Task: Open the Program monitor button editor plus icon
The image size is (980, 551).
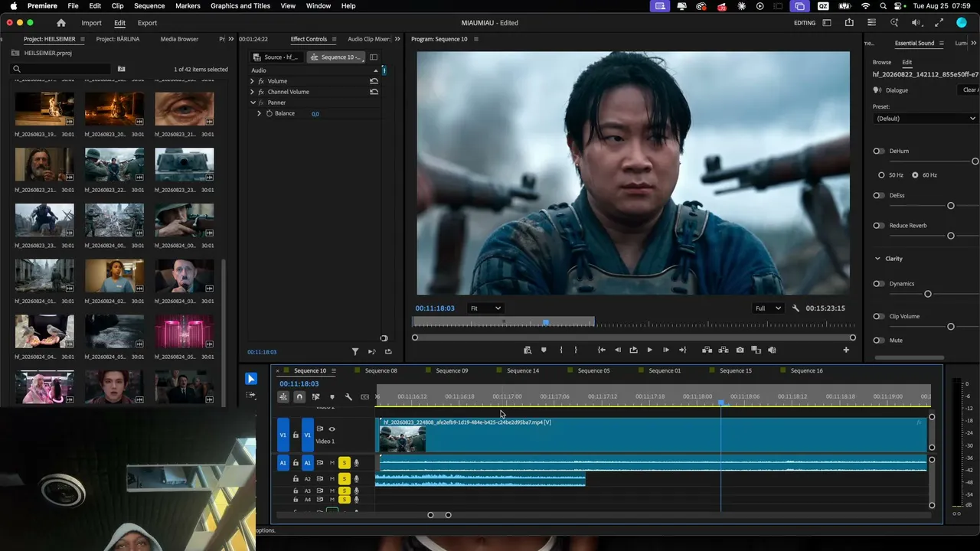Action: click(846, 350)
